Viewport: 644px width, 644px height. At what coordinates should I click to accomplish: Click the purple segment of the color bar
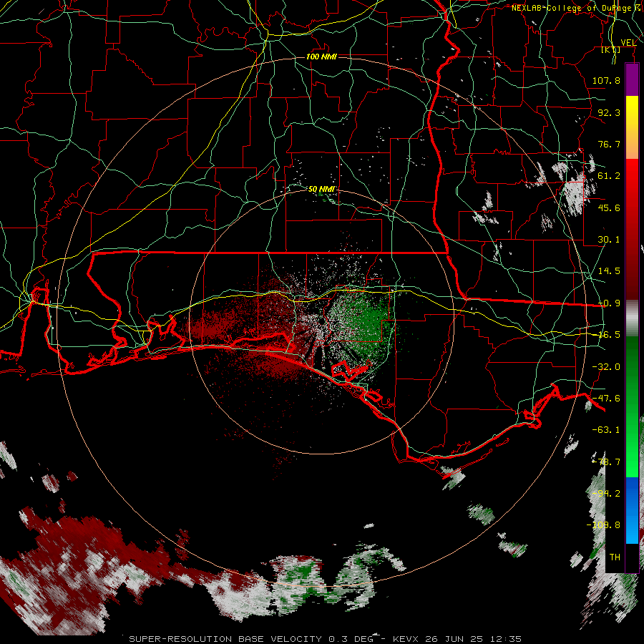click(x=632, y=79)
